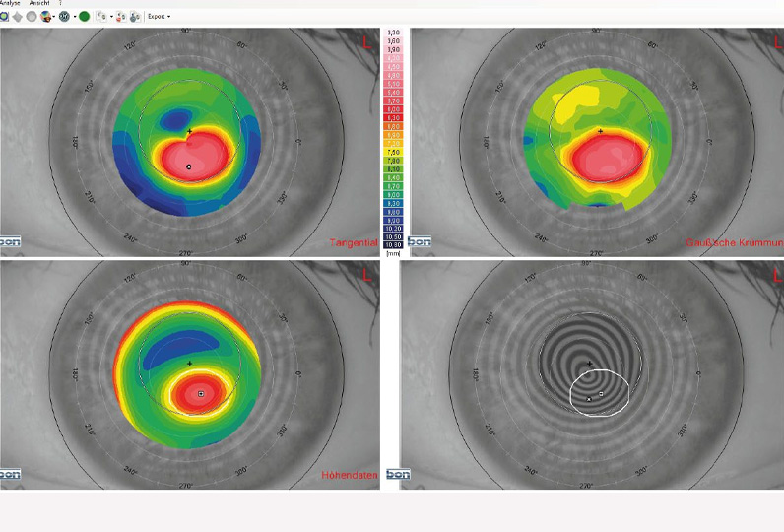The image size is (784, 532).
Task: Open the question mark help menu
Action: [60, 3]
